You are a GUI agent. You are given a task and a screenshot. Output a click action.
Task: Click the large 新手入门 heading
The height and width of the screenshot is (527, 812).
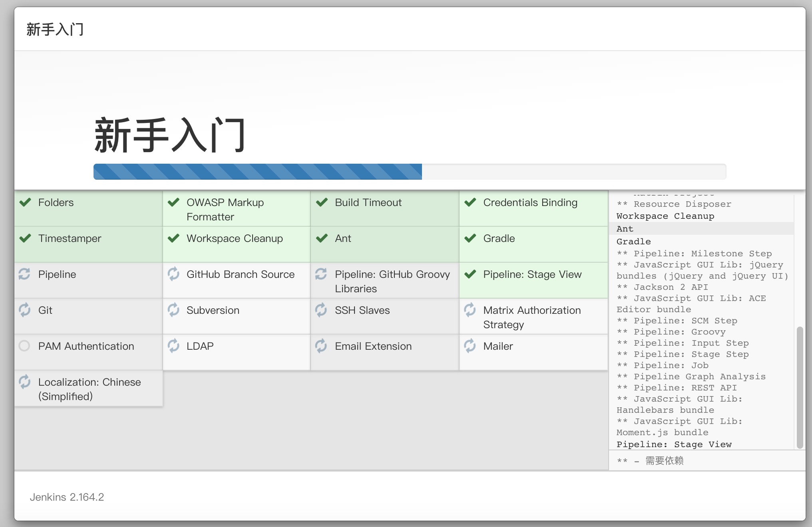170,135
